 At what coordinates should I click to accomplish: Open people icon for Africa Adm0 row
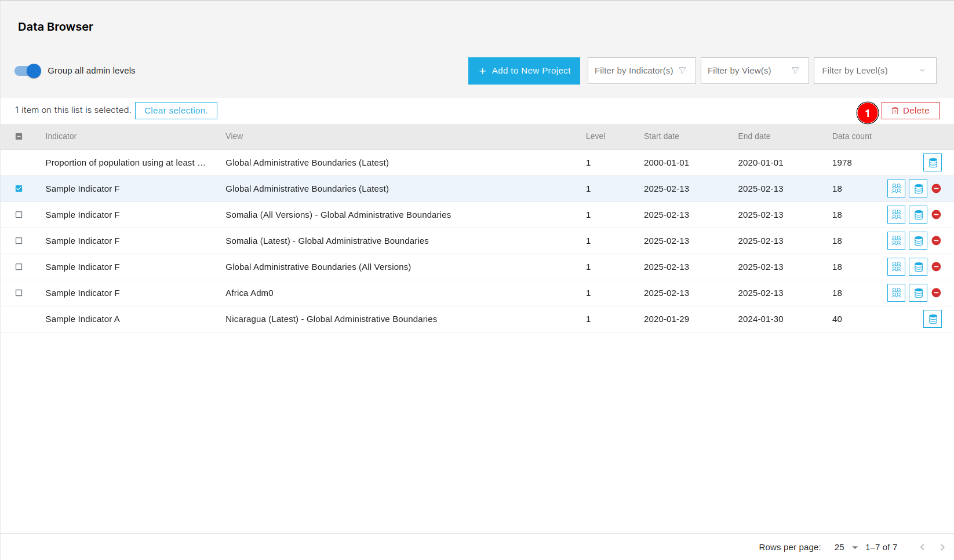coord(896,293)
